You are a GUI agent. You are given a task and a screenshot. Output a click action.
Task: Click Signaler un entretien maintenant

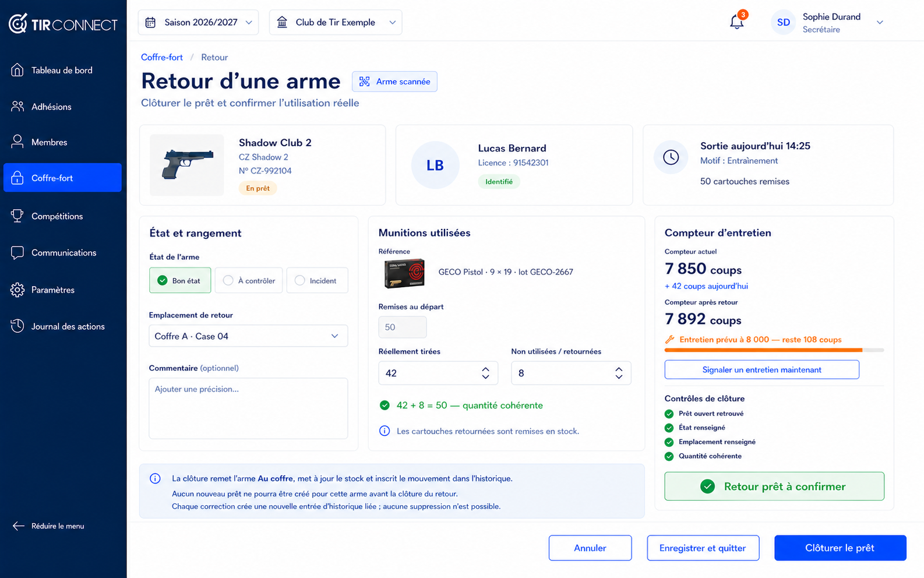coord(761,369)
